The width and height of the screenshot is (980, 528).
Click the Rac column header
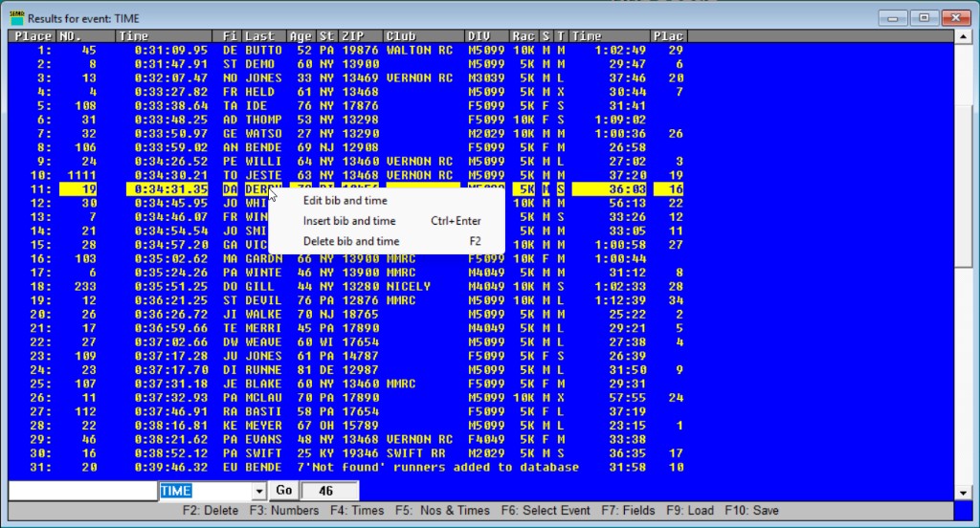(523, 36)
